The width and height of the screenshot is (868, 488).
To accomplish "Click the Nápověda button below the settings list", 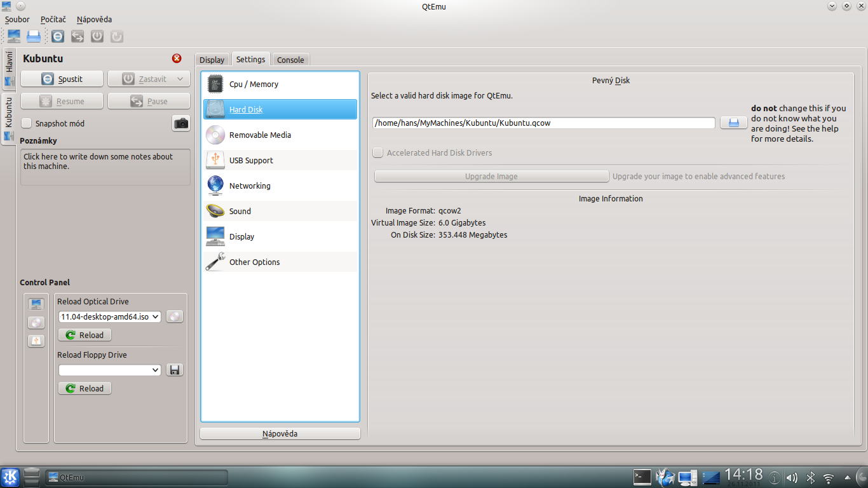I will point(280,433).
